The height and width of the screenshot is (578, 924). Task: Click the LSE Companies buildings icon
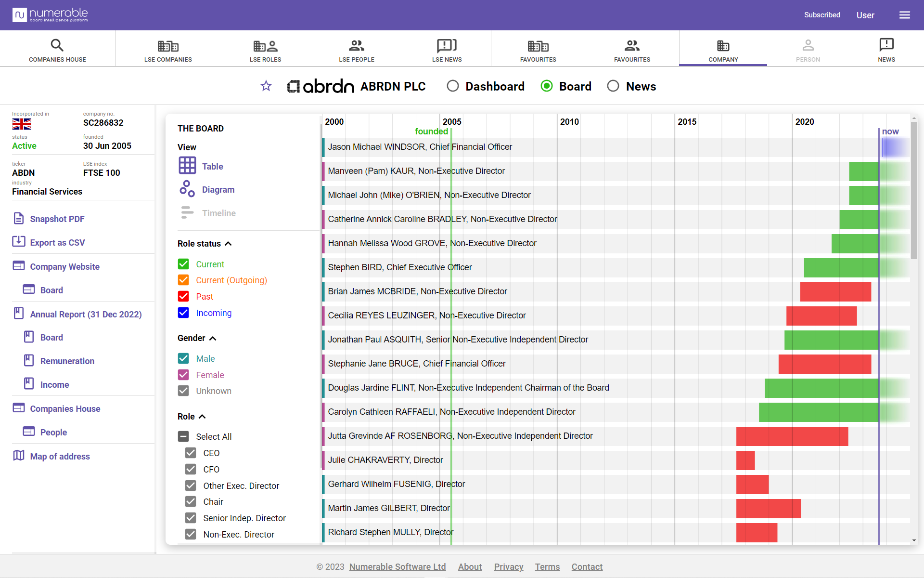click(168, 46)
